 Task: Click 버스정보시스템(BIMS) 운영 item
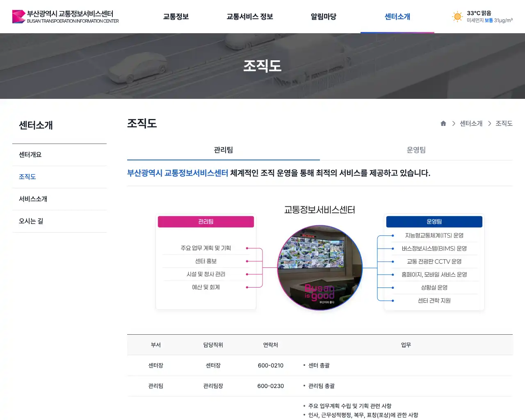point(434,249)
